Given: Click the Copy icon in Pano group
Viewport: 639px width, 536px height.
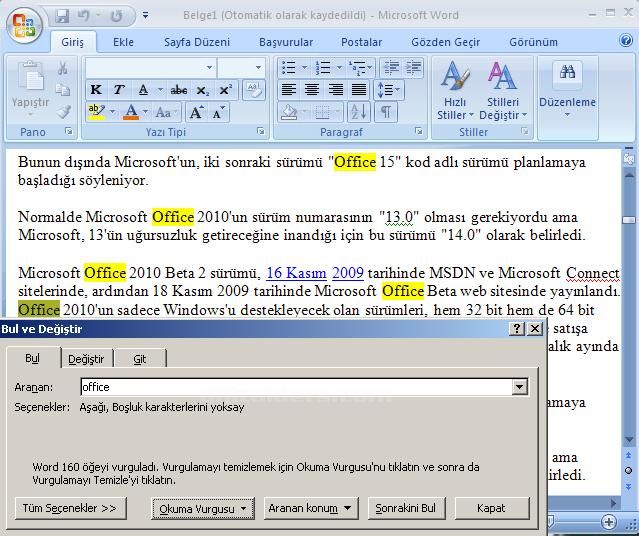Looking at the screenshot, I should tap(62, 90).
